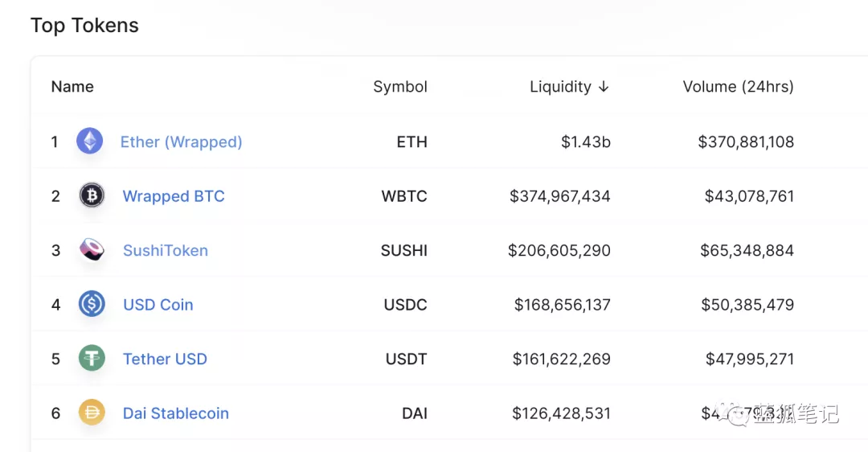Open the Wrapped BTC token page
Screen dimensions: 868x452
174,196
